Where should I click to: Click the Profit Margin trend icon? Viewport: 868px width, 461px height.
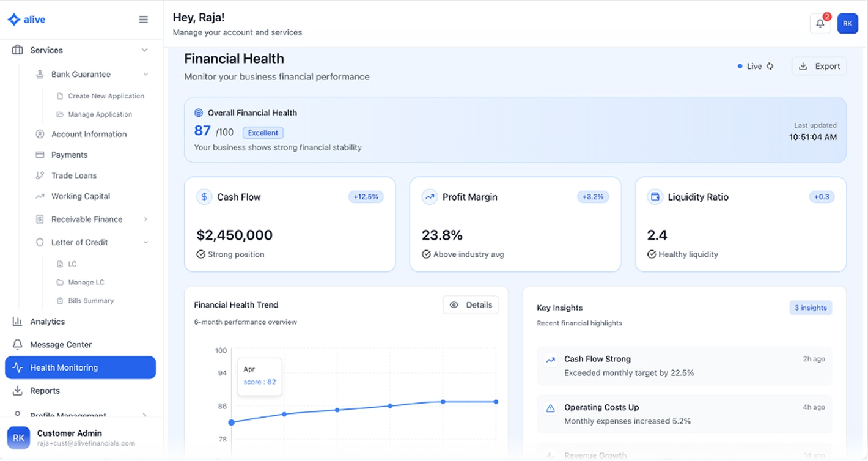point(430,197)
